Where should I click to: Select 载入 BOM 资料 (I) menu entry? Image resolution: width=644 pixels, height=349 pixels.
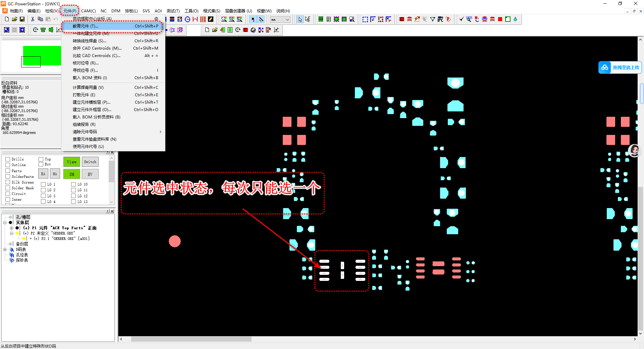(x=113, y=78)
